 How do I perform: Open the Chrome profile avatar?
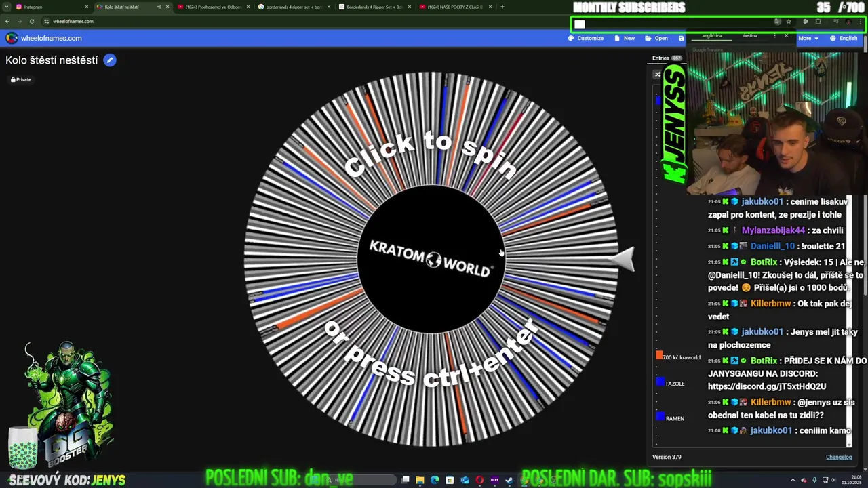[x=848, y=22]
